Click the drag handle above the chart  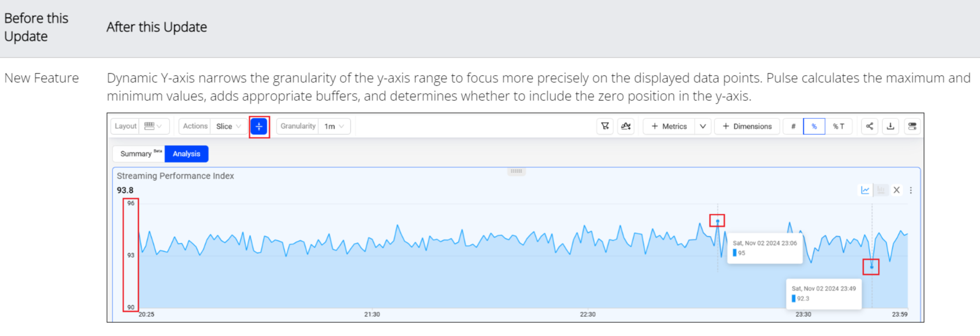(x=516, y=171)
